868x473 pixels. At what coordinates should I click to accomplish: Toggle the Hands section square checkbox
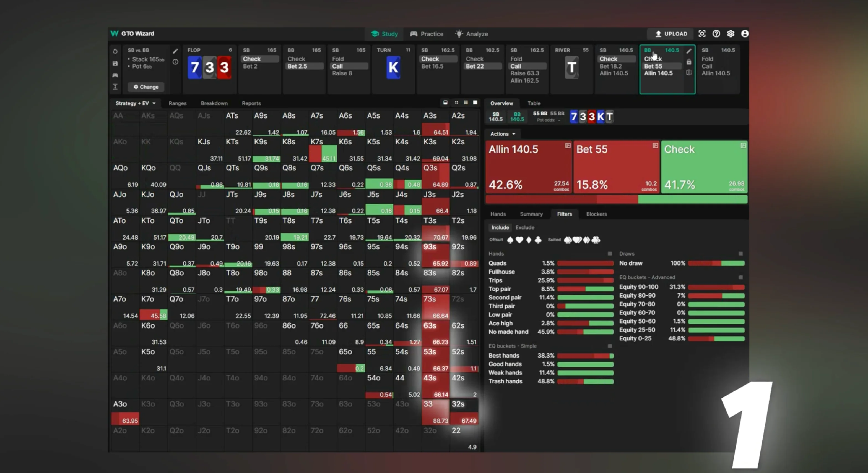tap(610, 254)
